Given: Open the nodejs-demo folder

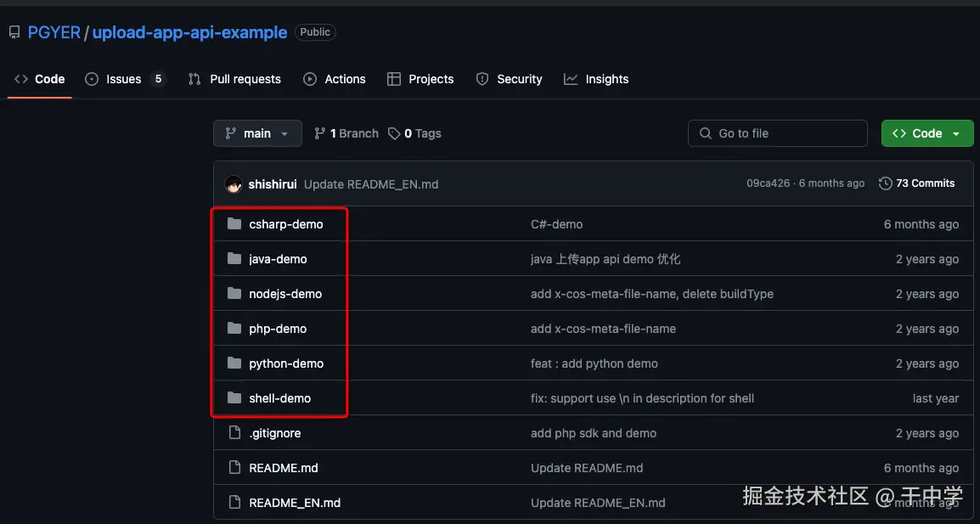Looking at the screenshot, I should click(x=285, y=294).
